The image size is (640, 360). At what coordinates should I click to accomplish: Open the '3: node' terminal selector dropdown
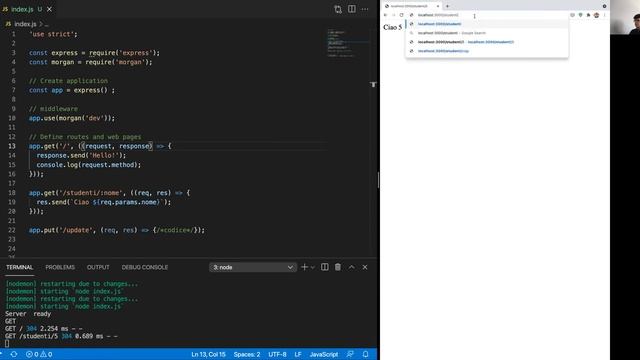pyautogui.click(x=253, y=267)
